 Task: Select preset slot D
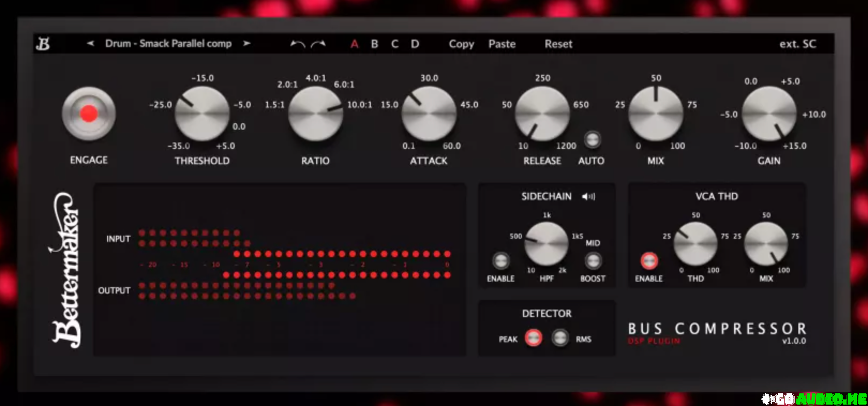(x=415, y=44)
